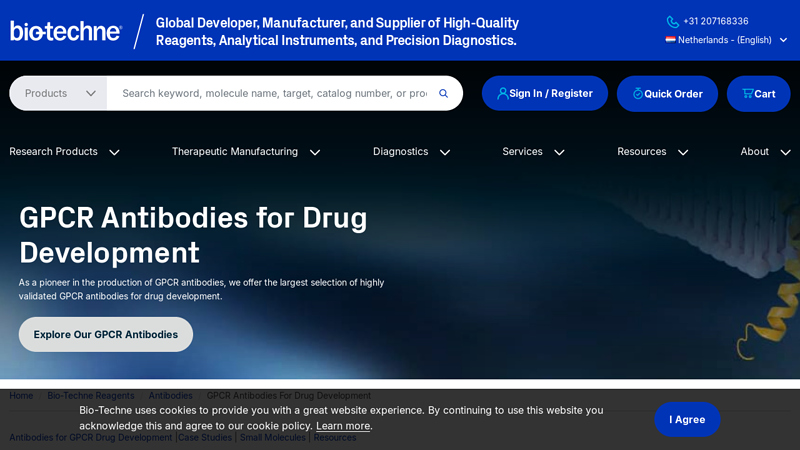Click the Quick Order button
The width and height of the screenshot is (800, 450).
[667, 93]
